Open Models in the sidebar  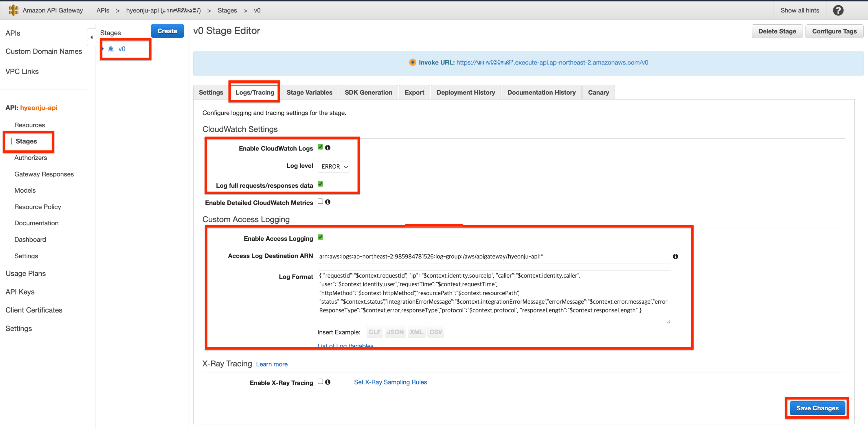25,190
